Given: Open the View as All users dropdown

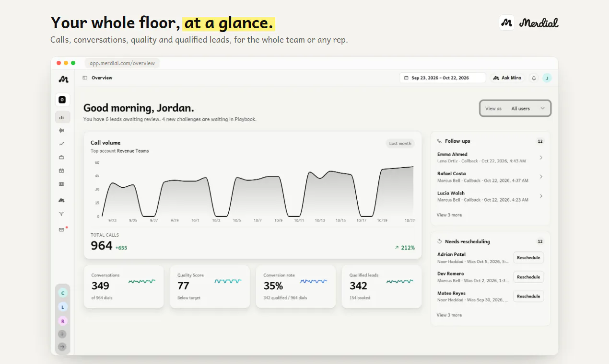Looking at the screenshot, I should [x=515, y=108].
